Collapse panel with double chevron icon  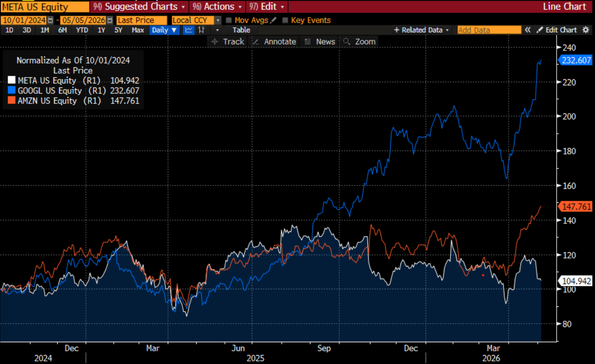point(527,30)
